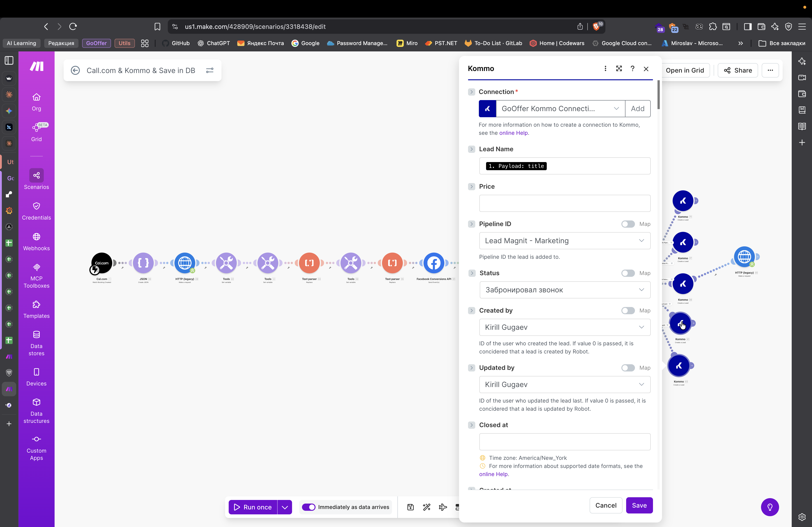
Task: Save the Kommo module settings
Action: [639, 505]
